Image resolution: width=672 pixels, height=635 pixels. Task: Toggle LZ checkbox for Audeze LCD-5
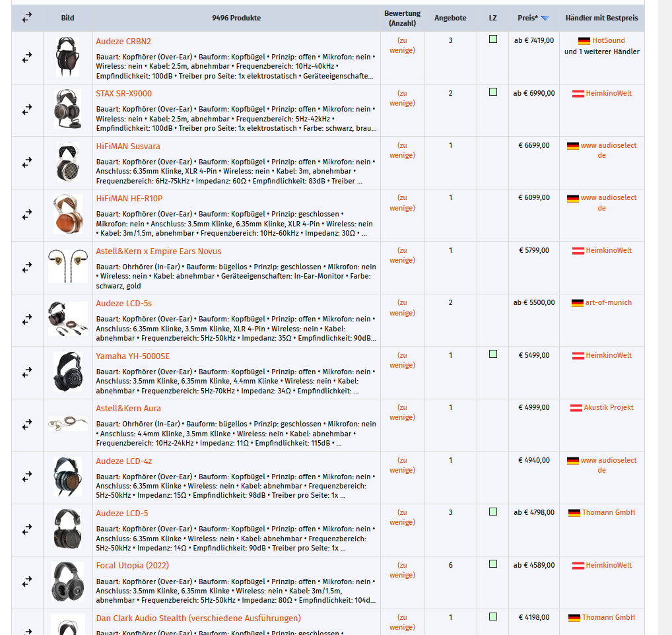pos(493,512)
